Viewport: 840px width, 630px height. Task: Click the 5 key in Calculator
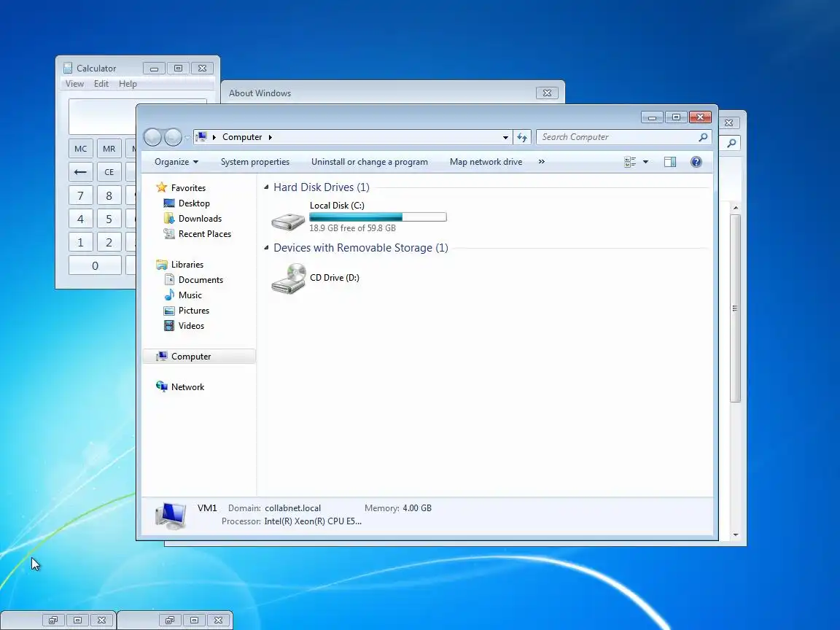click(x=109, y=219)
